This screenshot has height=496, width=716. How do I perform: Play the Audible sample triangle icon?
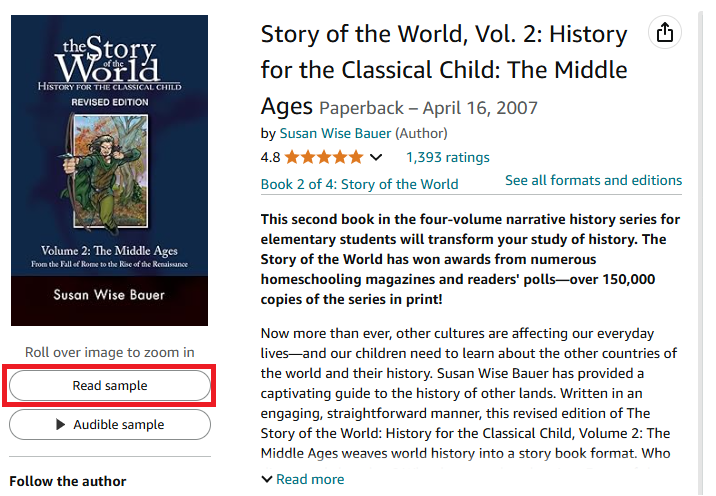pyautogui.click(x=61, y=425)
